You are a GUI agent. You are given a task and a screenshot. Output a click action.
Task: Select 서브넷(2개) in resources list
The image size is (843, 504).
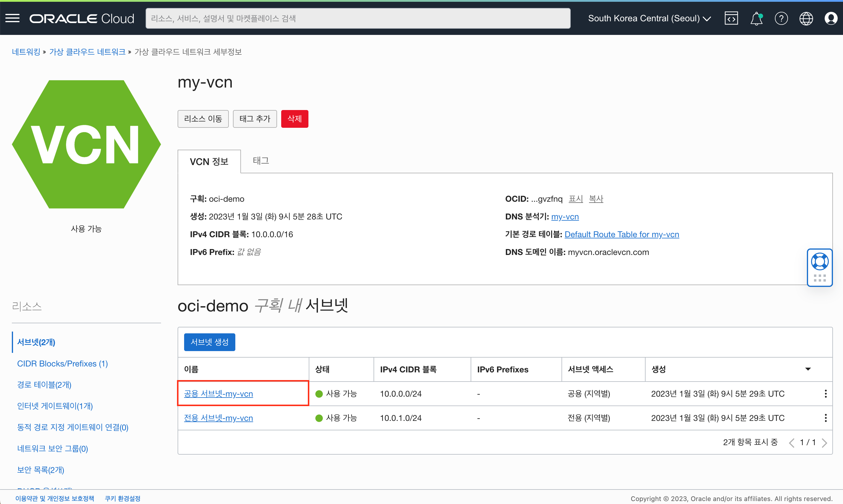click(x=36, y=342)
